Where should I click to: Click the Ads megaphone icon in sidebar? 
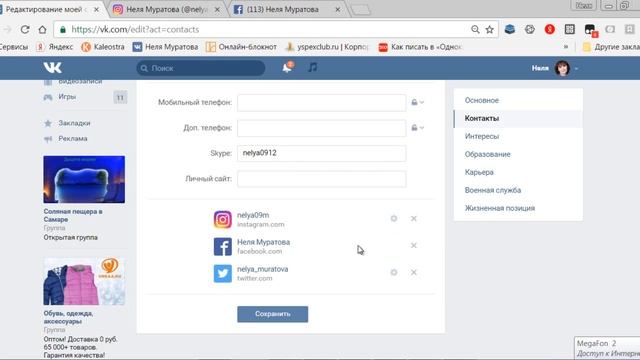click(x=48, y=139)
